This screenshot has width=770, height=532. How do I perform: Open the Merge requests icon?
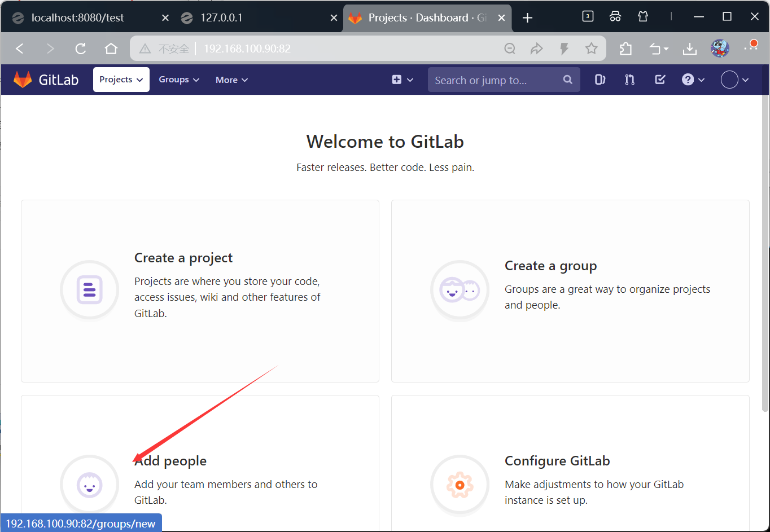629,80
